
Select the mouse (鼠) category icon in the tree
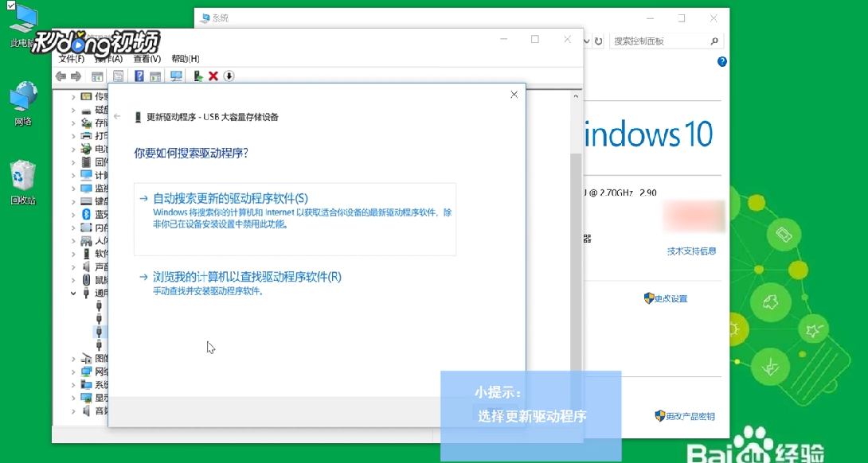pos(86,280)
